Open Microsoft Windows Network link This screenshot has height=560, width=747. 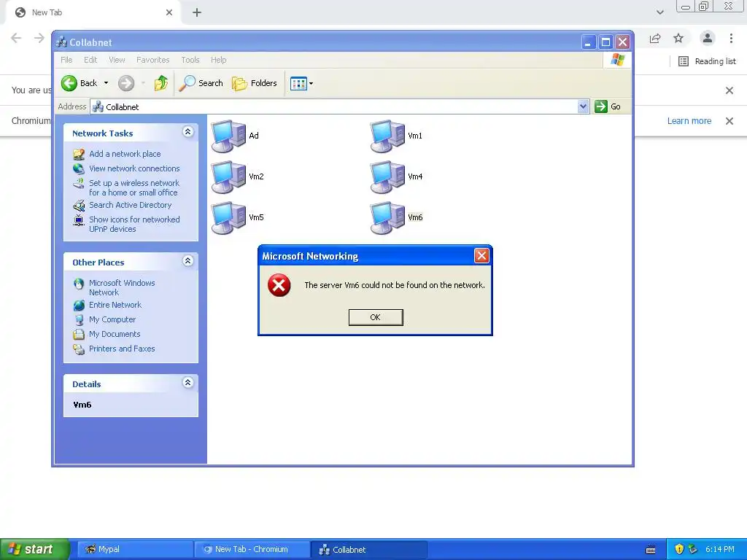pos(122,287)
